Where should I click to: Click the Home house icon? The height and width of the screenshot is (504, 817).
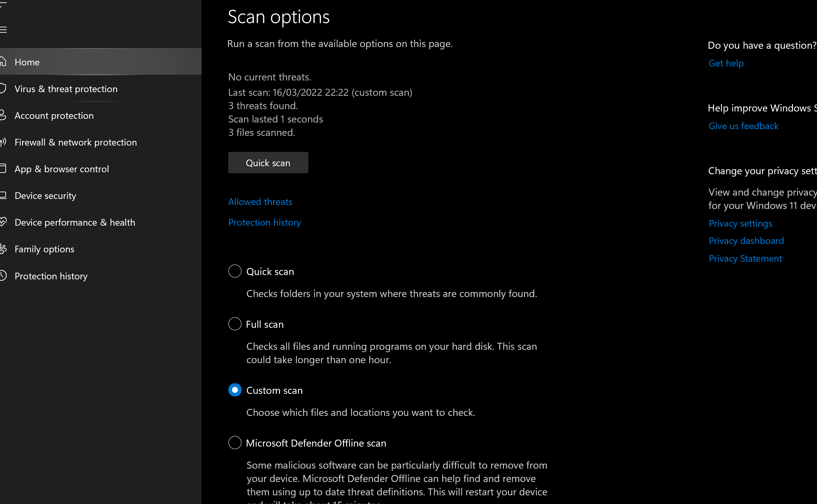(3, 62)
